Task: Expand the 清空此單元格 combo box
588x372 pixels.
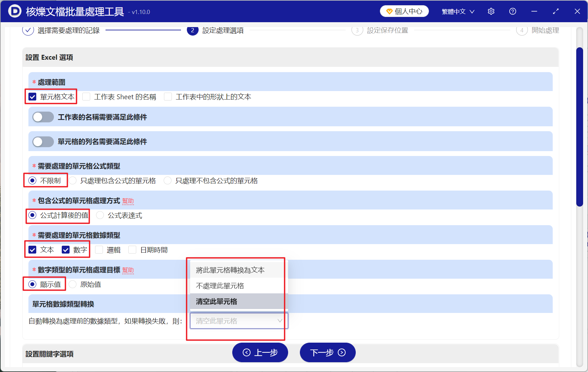Action: [x=237, y=321]
